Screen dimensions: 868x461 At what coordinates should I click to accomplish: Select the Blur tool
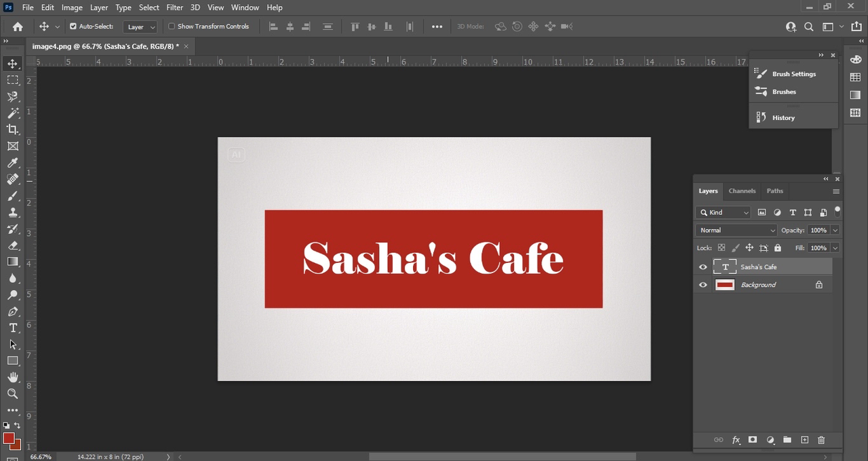click(13, 278)
